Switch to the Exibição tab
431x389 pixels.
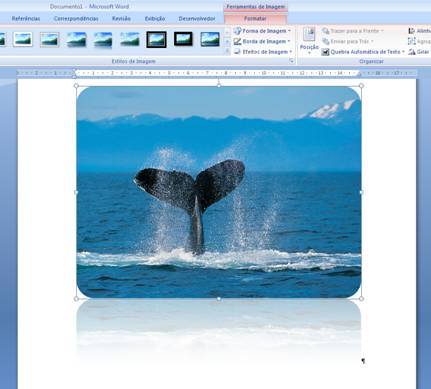pos(155,19)
